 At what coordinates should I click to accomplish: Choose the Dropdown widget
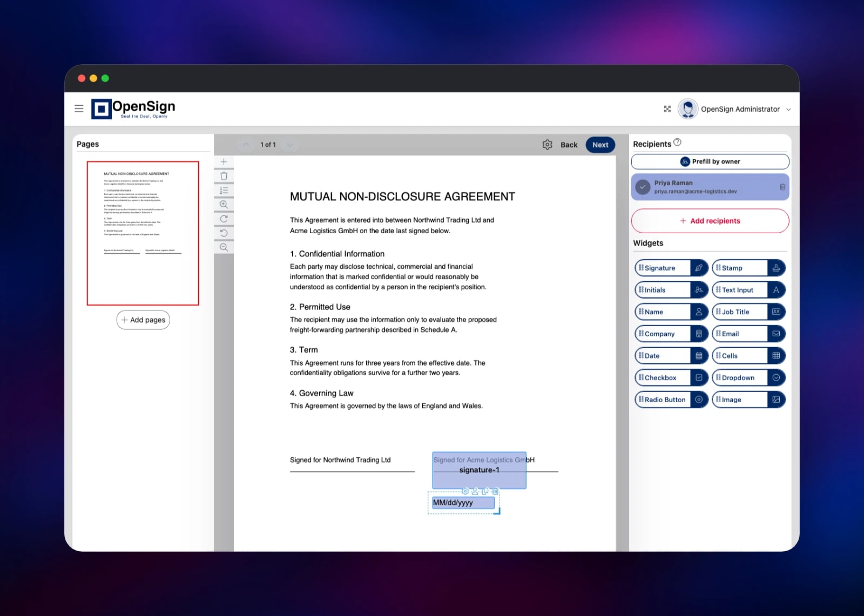click(x=748, y=377)
